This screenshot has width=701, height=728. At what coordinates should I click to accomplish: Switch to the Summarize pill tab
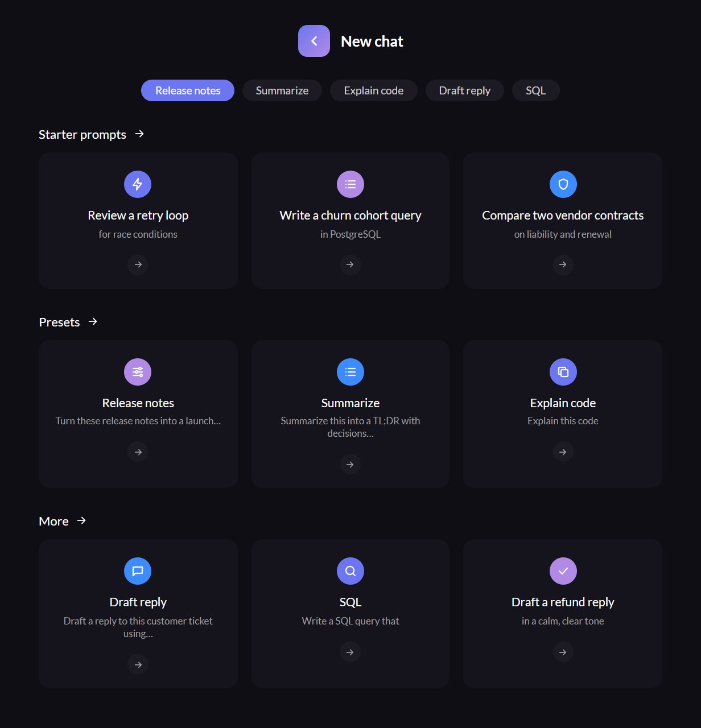click(x=282, y=90)
